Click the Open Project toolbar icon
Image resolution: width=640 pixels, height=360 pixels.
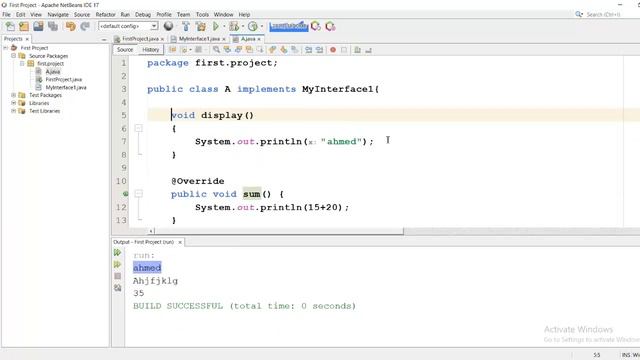[x=38, y=27]
